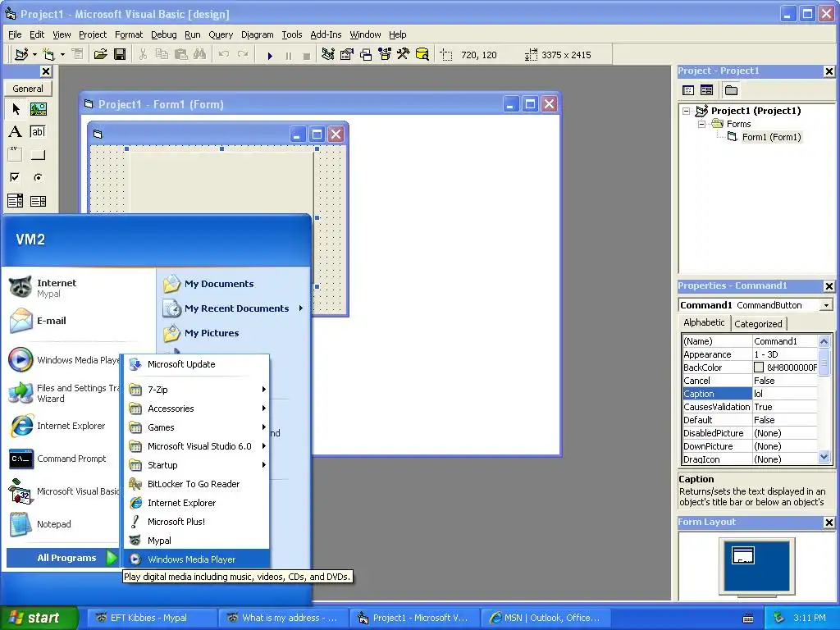Click the BackColor color swatch

[x=759, y=367]
